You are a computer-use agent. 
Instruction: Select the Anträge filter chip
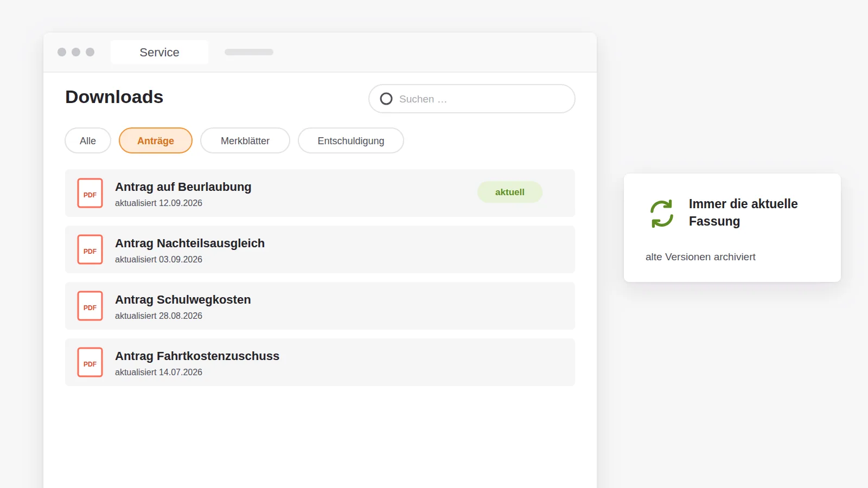pyautogui.click(x=156, y=140)
